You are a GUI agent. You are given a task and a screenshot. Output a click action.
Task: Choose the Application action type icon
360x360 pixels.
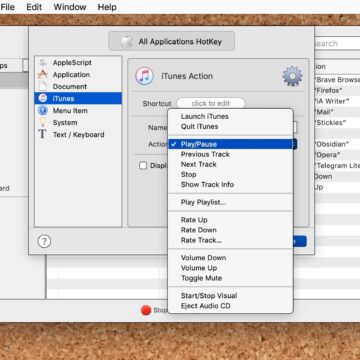point(42,74)
